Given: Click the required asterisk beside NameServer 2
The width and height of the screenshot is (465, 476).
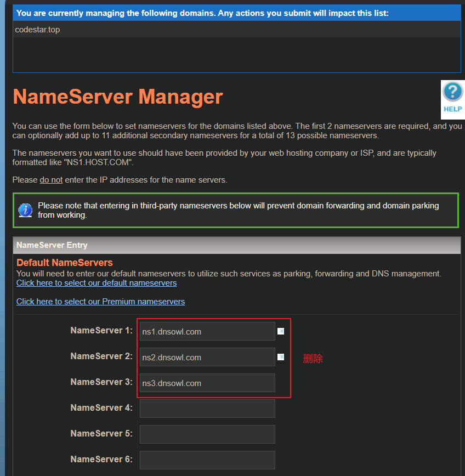Looking at the screenshot, I should (281, 357).
